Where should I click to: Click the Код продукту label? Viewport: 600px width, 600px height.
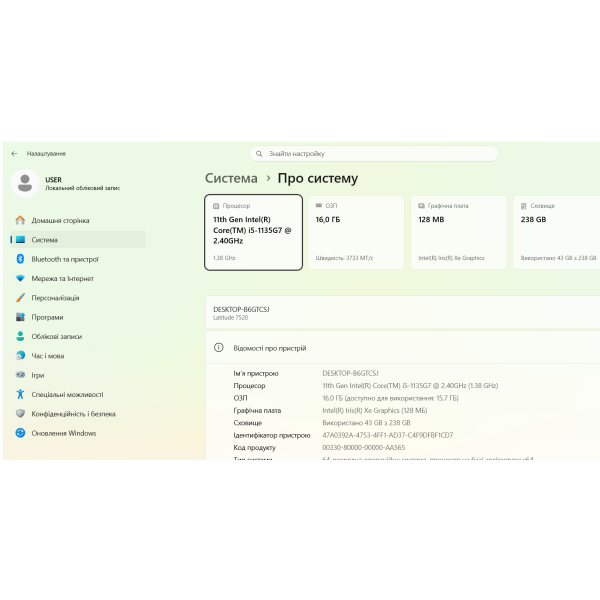[x=254, y=447]
